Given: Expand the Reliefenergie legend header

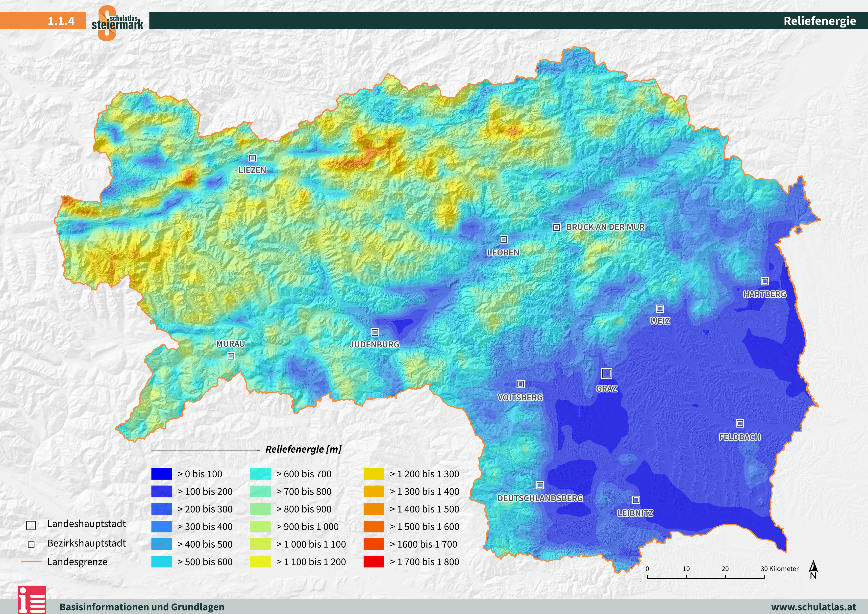Looking at the screenshot, I should (x=304, y=450).
